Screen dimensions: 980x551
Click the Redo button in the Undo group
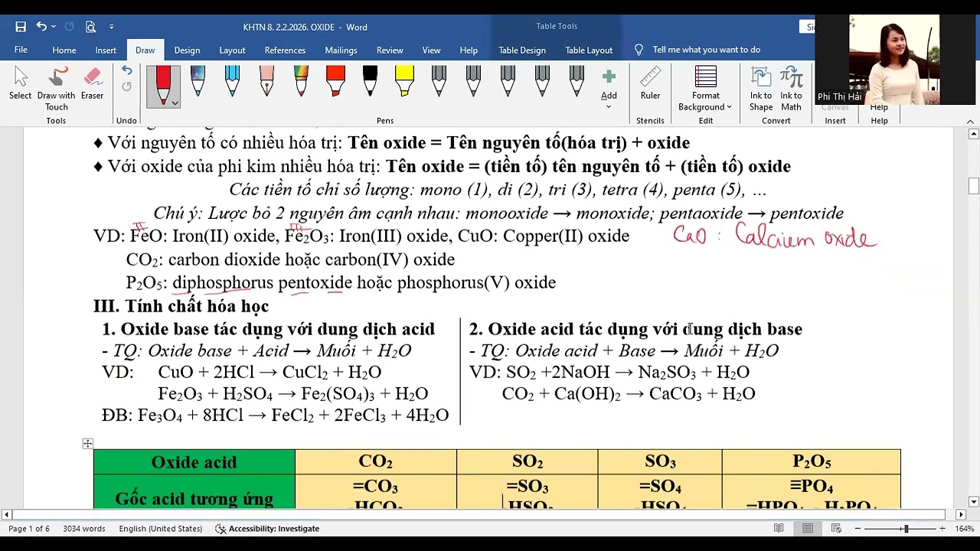126,86
